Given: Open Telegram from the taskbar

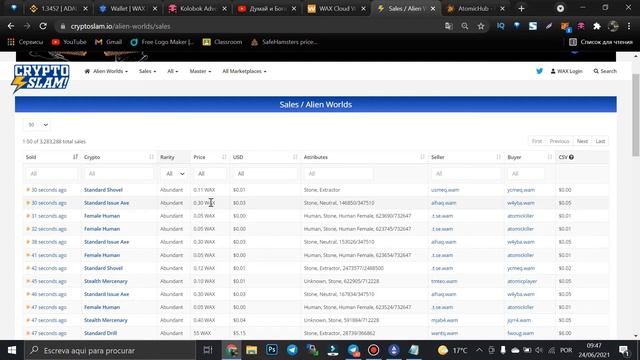Looking at the screenshot, I should click(292, 350).
